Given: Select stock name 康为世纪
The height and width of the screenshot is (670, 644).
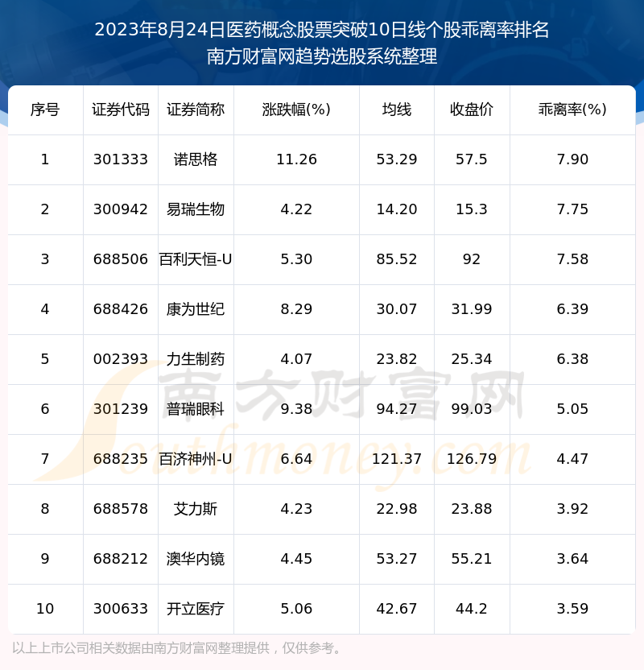Looking at the screenshot, I should [196, 309].
